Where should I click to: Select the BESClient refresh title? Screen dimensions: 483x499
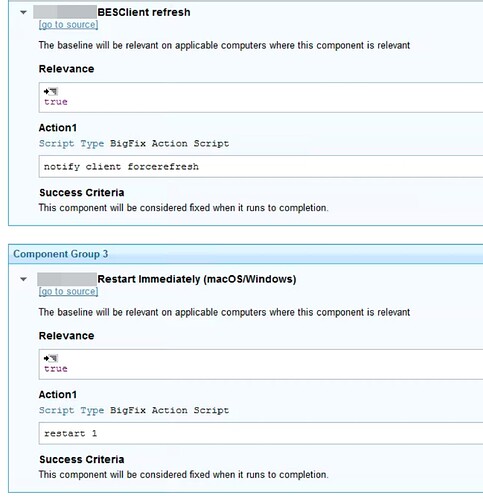144,12
